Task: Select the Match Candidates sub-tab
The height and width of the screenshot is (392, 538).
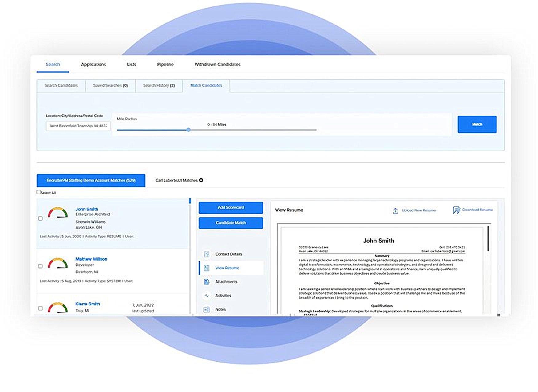Action: (206, 86)
